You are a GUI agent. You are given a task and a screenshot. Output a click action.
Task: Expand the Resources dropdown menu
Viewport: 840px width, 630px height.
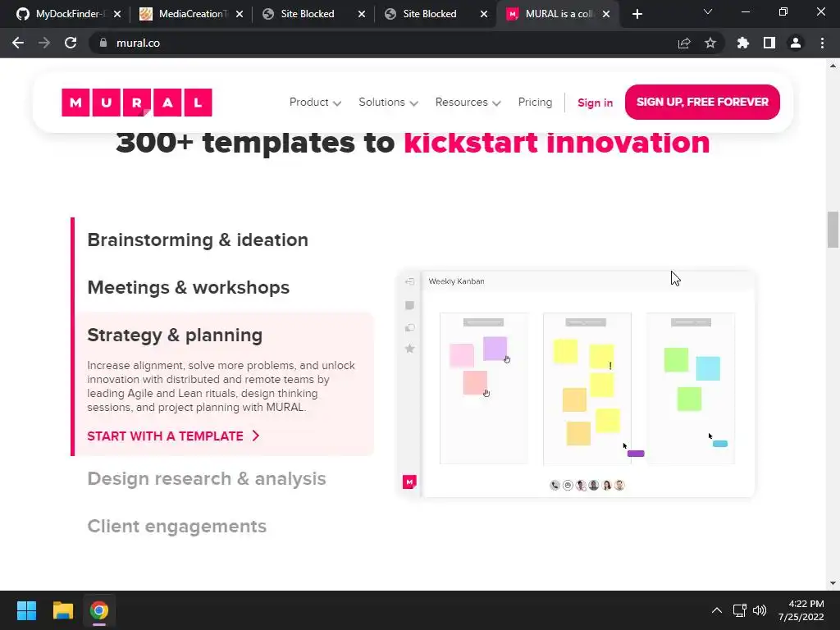point(468,103)
